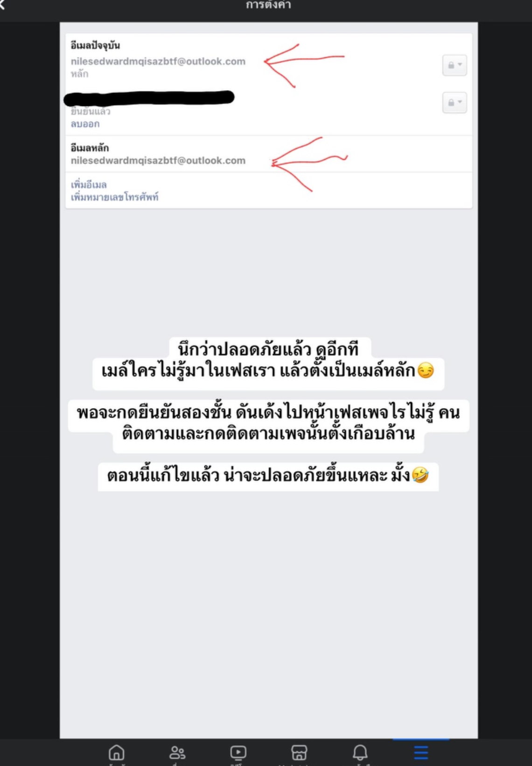Click the เพิ่มหมายเลขโทรศัพท์ add phone link
The image size is (532, 766).
114,197
